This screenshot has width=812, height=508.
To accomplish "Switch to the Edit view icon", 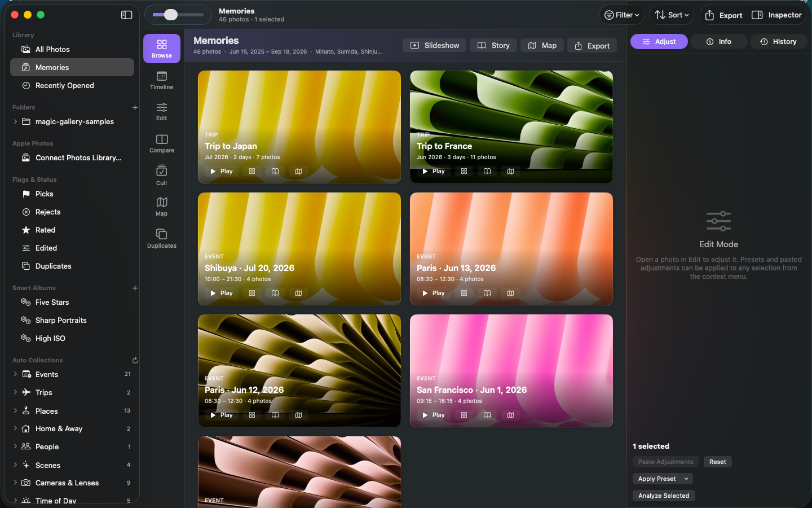I will click(x=162, y=111).
